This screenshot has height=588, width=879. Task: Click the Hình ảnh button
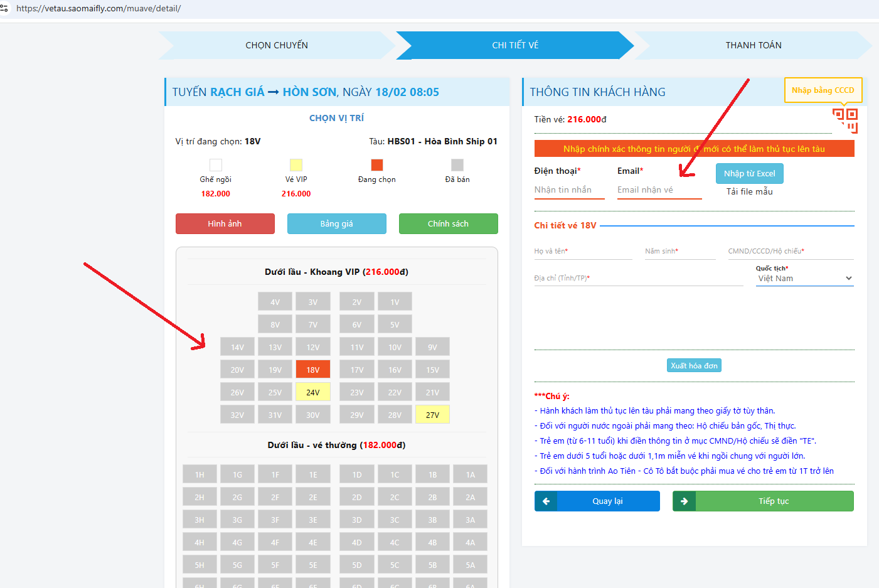click(225, 224)
